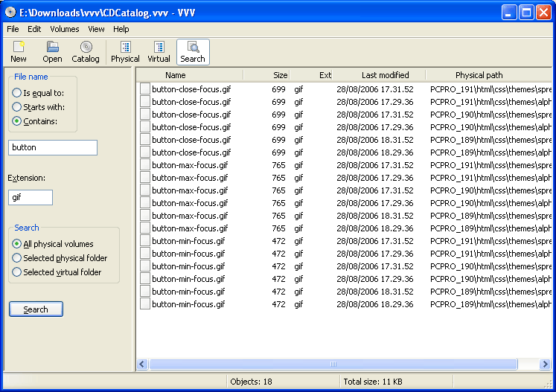Select button-min-focus.gif in PCPRO_189 spre row

[x=188, y=292]
